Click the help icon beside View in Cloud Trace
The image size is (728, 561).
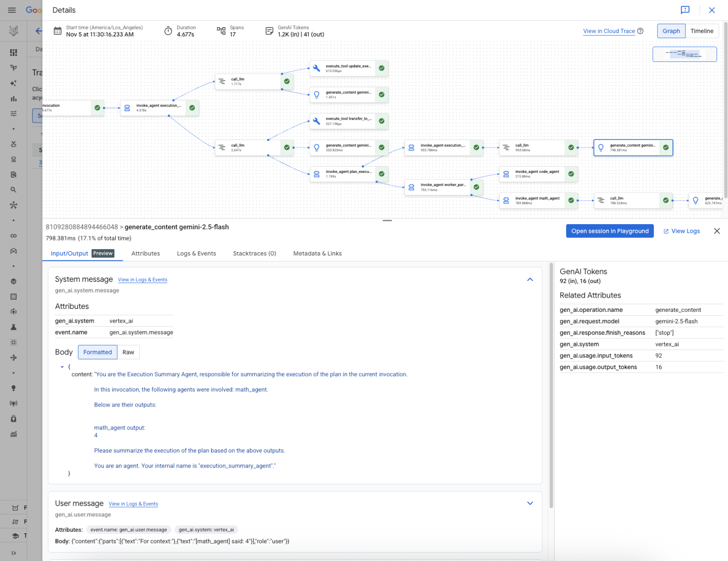(641, 31)
